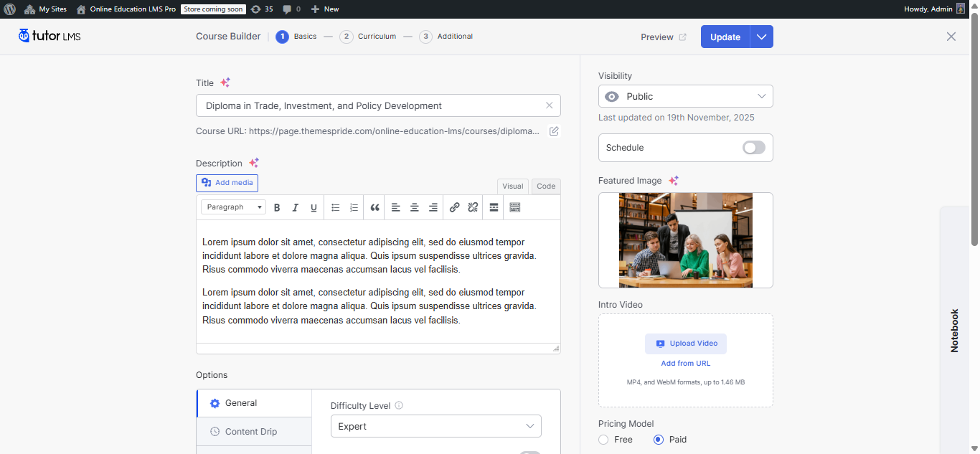
Task: Open the Visibility dropdown
Action: (x=685, y=96)
